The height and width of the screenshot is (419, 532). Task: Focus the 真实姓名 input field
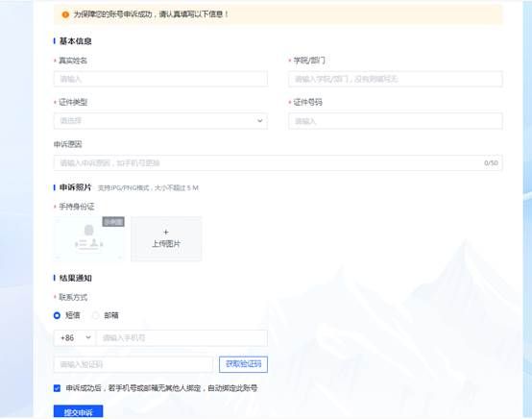click(x=160, y=79)
